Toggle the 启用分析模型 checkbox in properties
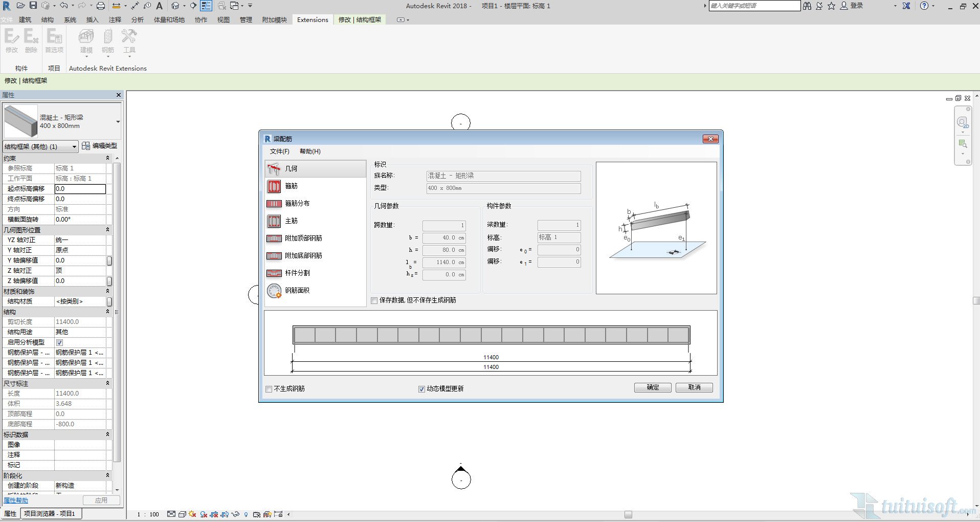This screenshot has width=980, height=522. (60, 342)
